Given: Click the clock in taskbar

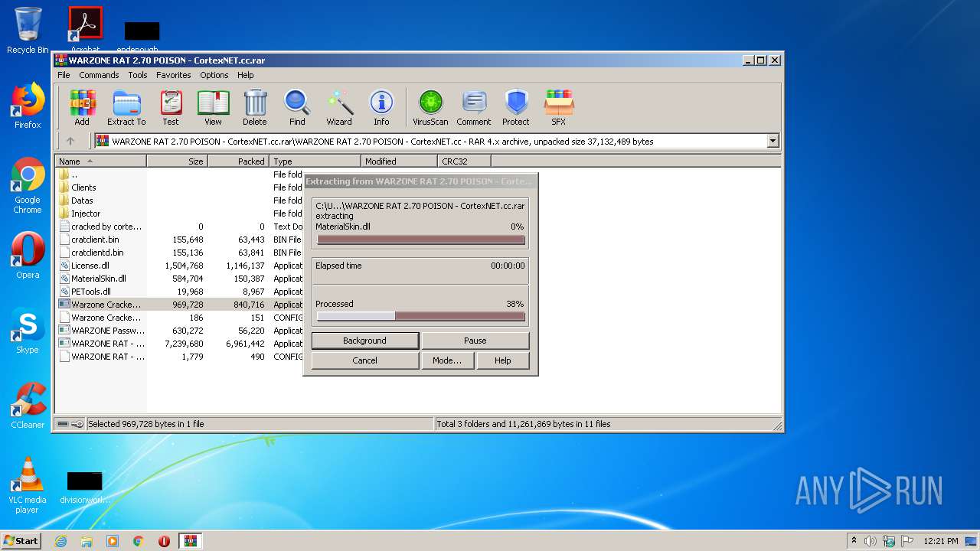Looking at the screenshot, I should click(940, 541).
